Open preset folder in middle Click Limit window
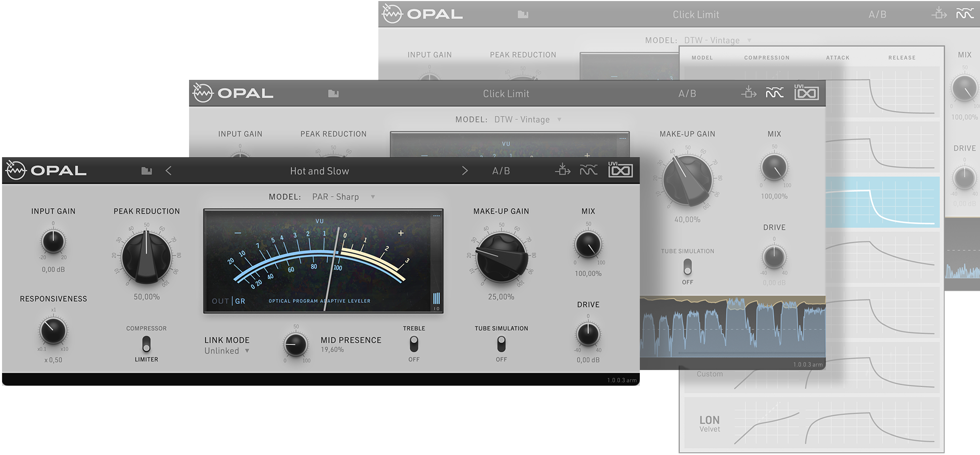The width and height of the screenshot is (980, 455). (x=333, y=94)
